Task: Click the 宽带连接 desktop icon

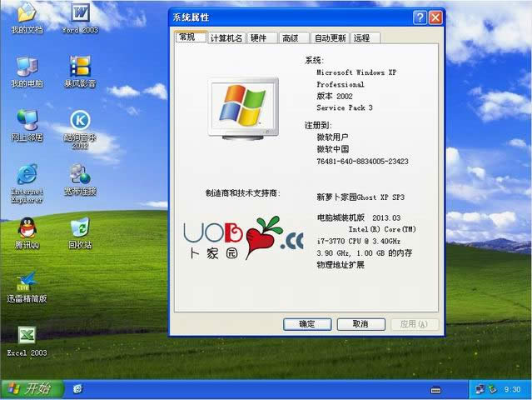Action: point(80,175)
